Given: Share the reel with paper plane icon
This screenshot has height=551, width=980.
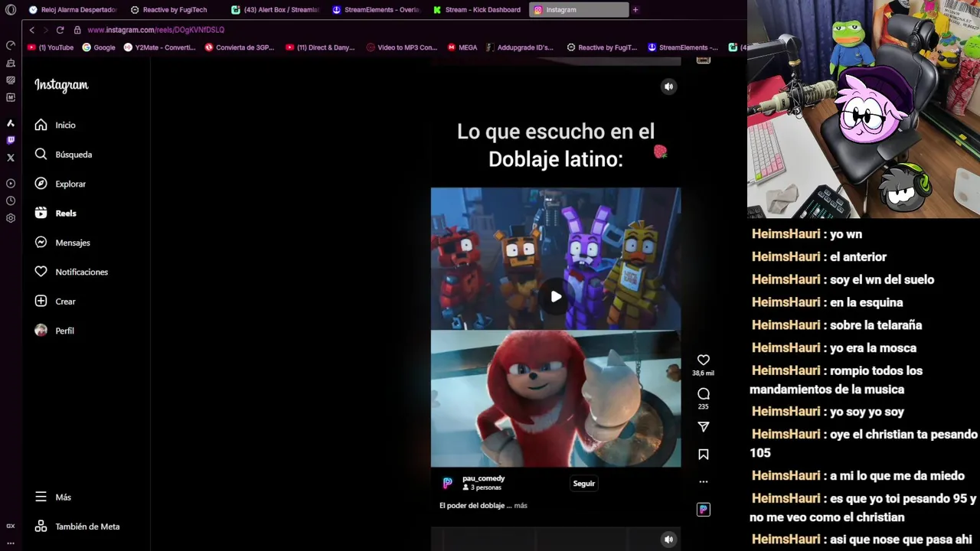Looking at the screenshot, I should [x=703, y=426].
